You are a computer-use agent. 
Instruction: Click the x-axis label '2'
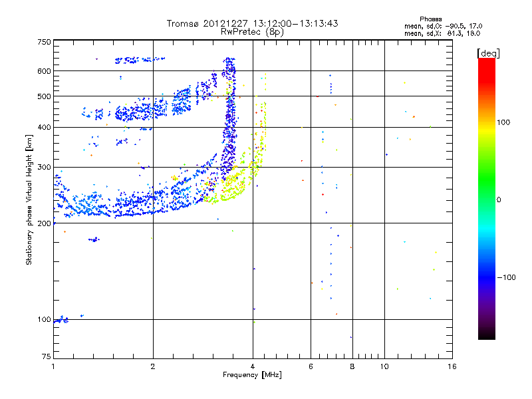[153, 366]
